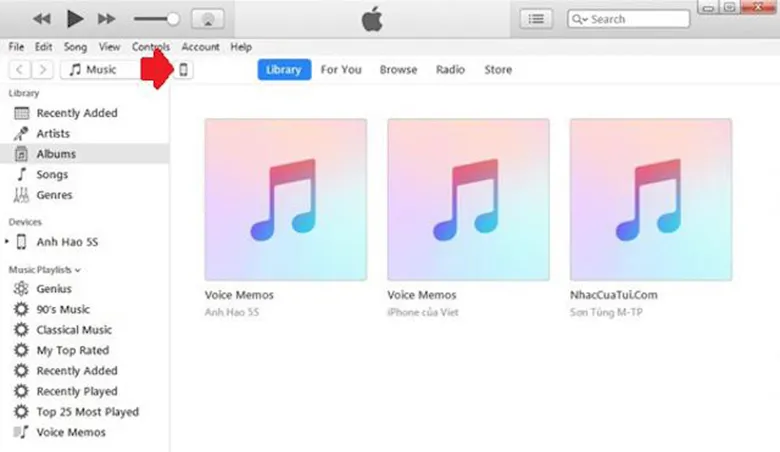Switch to the For You tab
780x452 pixels.
[341, 70]
